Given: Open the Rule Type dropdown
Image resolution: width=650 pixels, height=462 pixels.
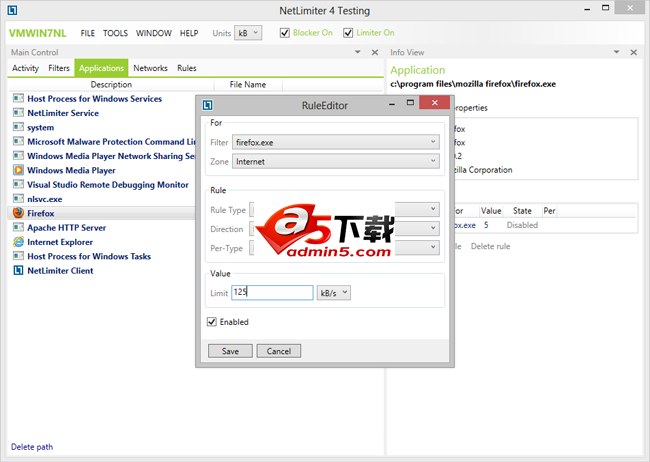Looking at the screenshot, I should tap(344, 209).
